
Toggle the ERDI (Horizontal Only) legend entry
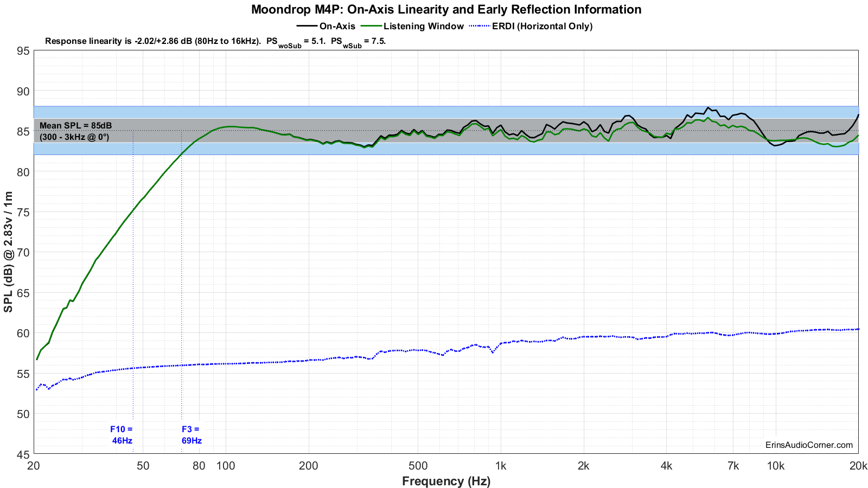click(531, 26)
